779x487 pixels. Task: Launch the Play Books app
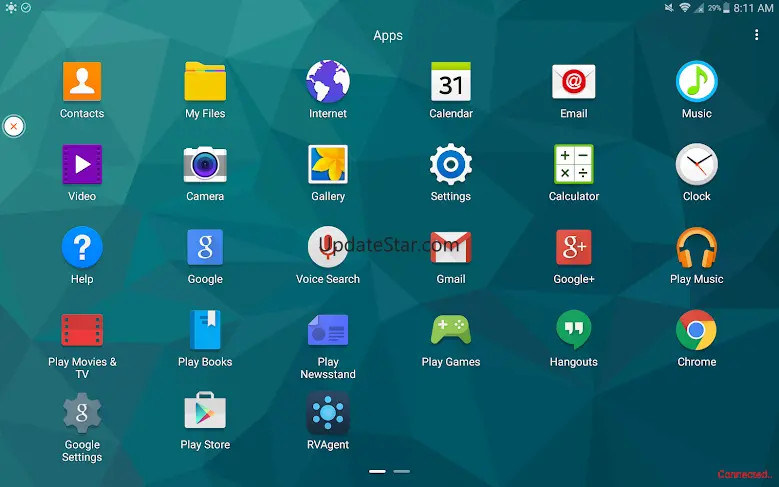pos(205,330)
